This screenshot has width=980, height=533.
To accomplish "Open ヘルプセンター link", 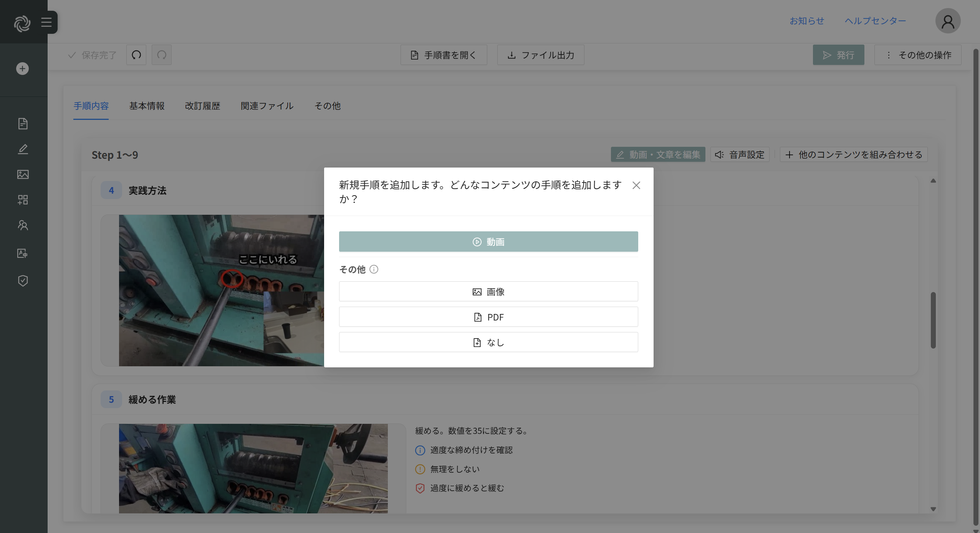I will [x=875, y=21].
